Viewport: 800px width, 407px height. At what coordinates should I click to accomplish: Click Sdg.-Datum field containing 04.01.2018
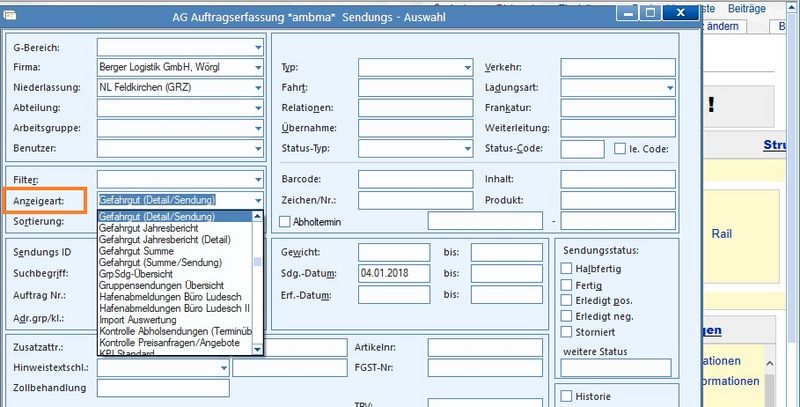[394, 273]
